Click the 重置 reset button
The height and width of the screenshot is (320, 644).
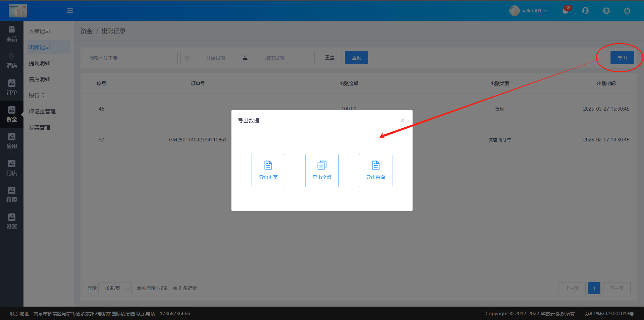point(329,58)
